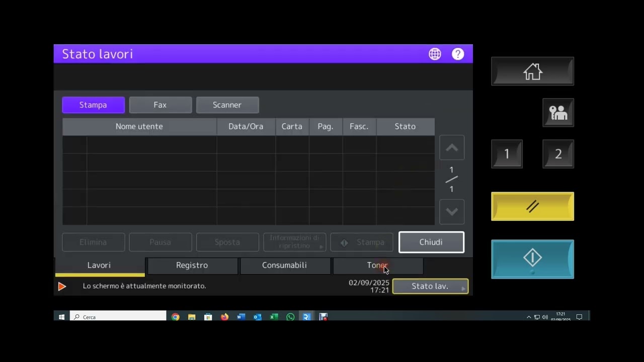Click the Pag. column header
The image size is (644, 362).
pos(326,127)
